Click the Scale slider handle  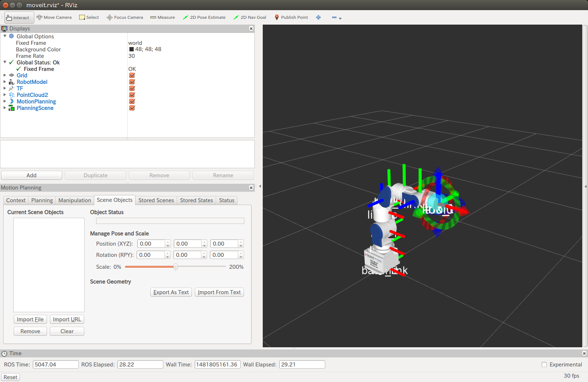click(176, 267)
